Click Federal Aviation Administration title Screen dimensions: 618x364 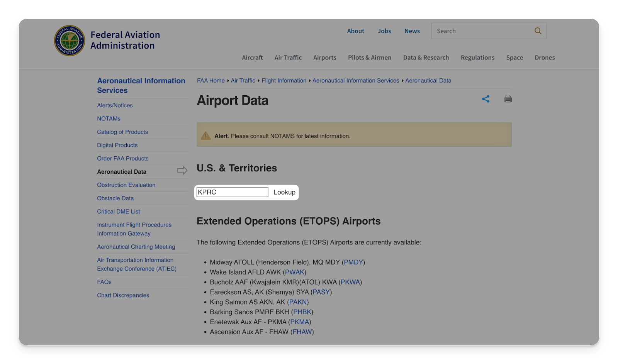point(125,40)
